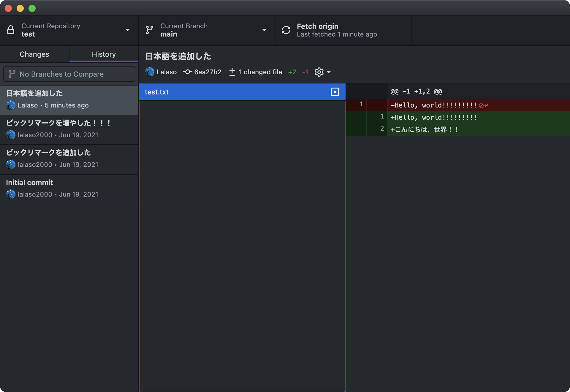
Task: Expand the Current Branch dropdown arrow
Action: (x=264, y=30)
